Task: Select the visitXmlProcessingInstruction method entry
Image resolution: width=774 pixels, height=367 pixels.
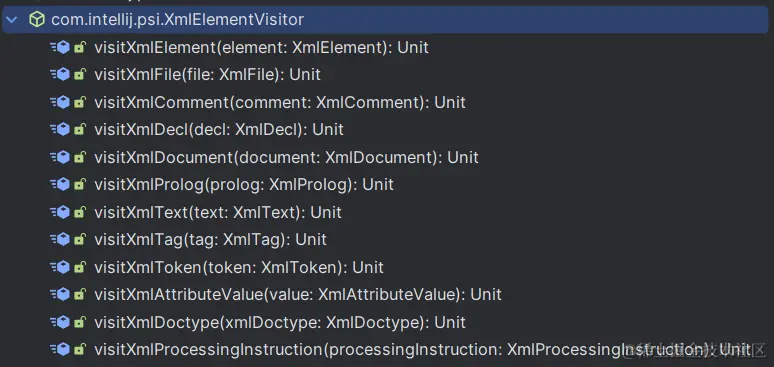Action: 423,350
